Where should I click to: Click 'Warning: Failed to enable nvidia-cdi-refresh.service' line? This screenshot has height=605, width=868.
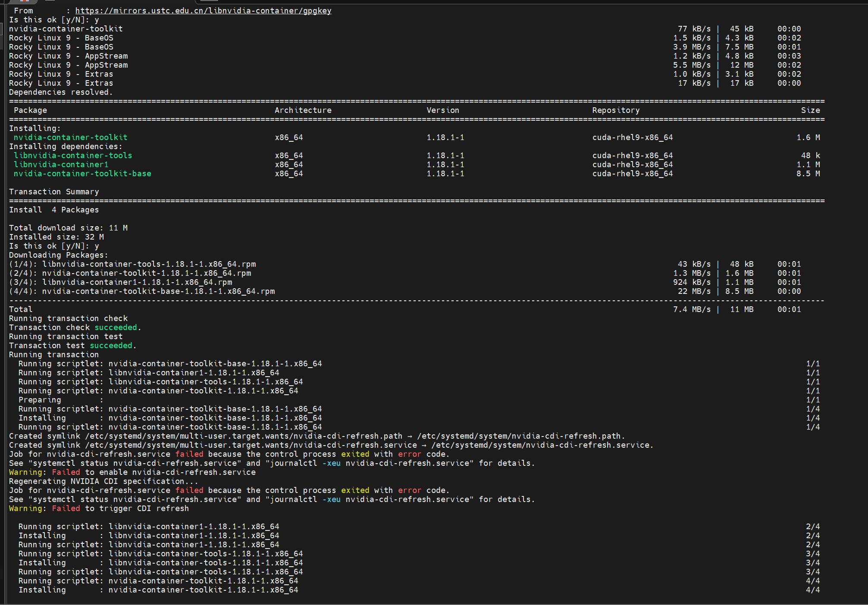tap(132, 472)
